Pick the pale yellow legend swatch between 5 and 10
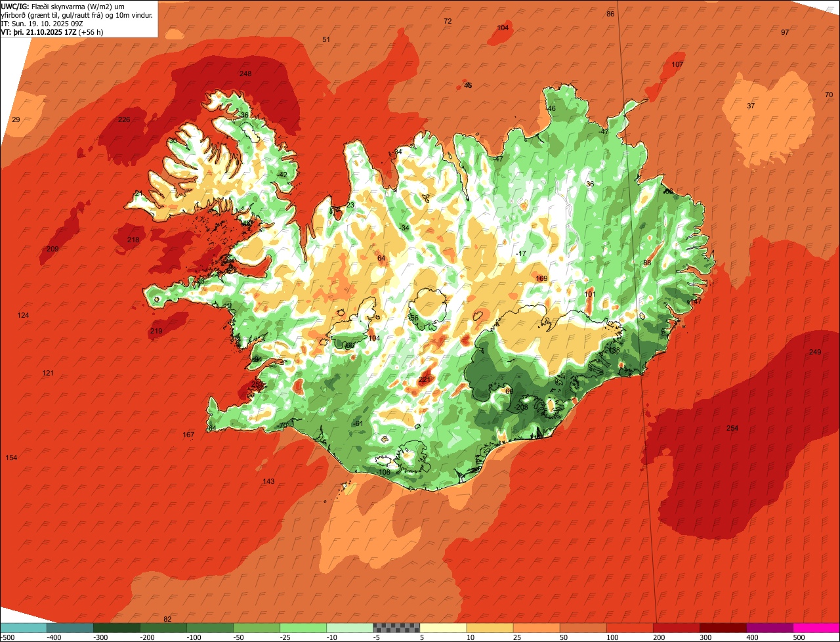Screen dimensions: 840x642 pos(443,627)
